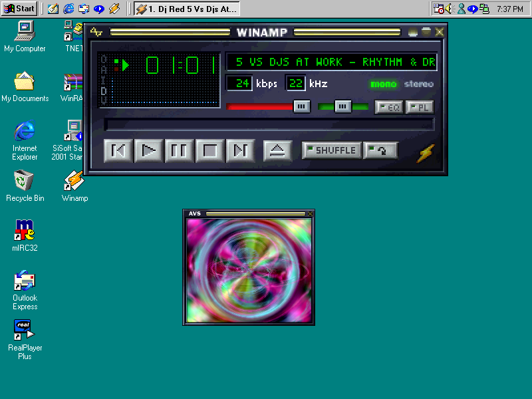532x399 pixels.
Task: Enable Shuffle mode in Winamp
Action: click(332, 150)
